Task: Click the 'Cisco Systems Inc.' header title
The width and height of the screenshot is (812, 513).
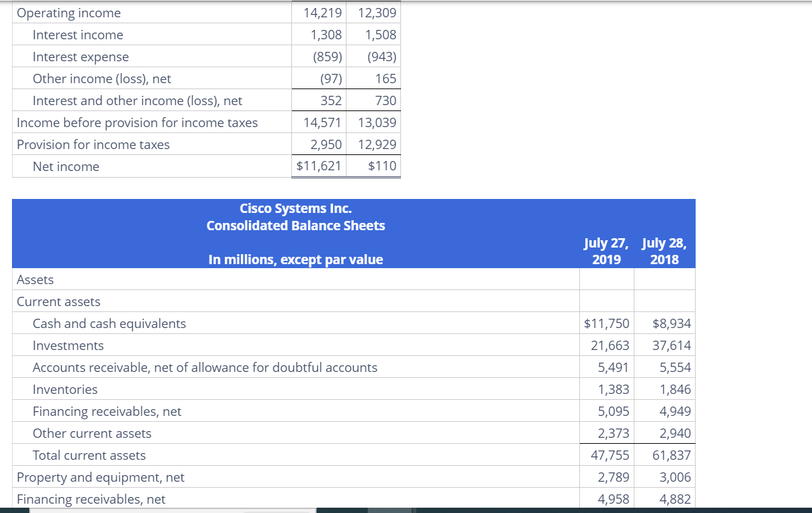Action: [x=296, y=208]
